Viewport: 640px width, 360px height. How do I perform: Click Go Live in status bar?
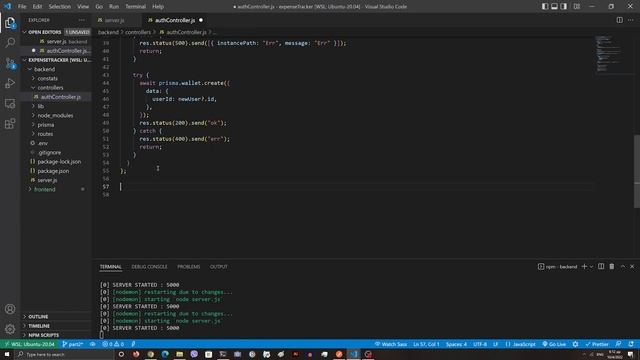pyautogui.click(x=554, y=344)
